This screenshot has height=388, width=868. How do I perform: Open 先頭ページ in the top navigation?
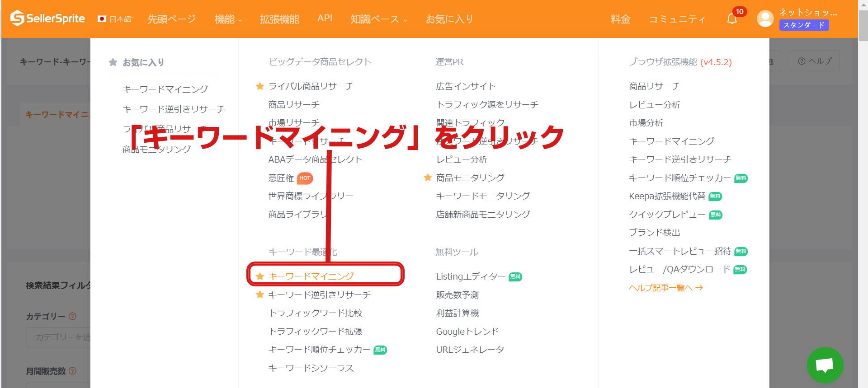[x=172, y=19]
